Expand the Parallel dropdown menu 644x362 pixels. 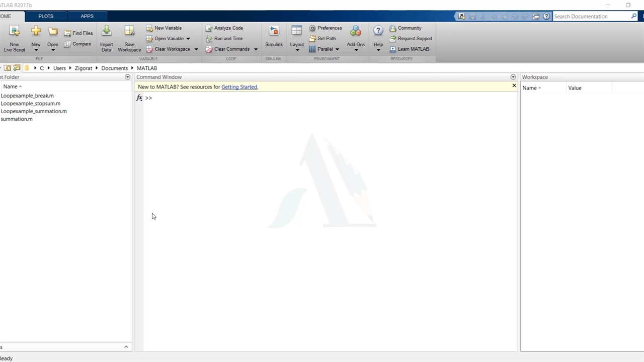click(337, 49)
